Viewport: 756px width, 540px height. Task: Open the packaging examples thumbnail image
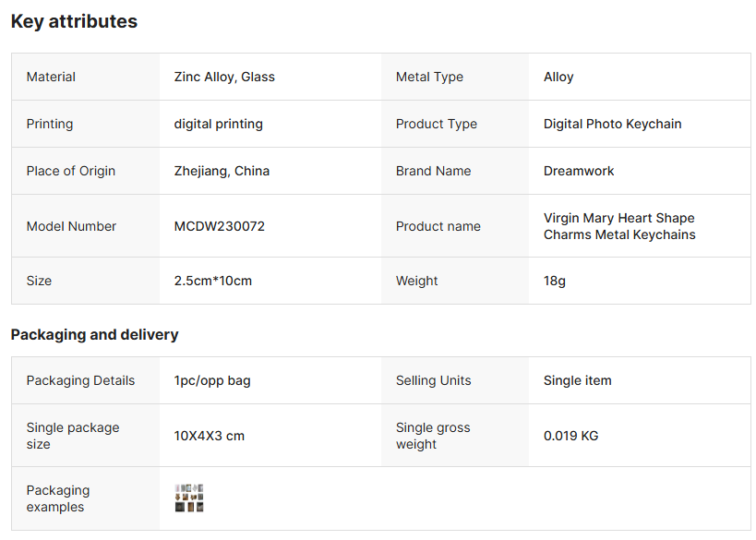(189, 498)
